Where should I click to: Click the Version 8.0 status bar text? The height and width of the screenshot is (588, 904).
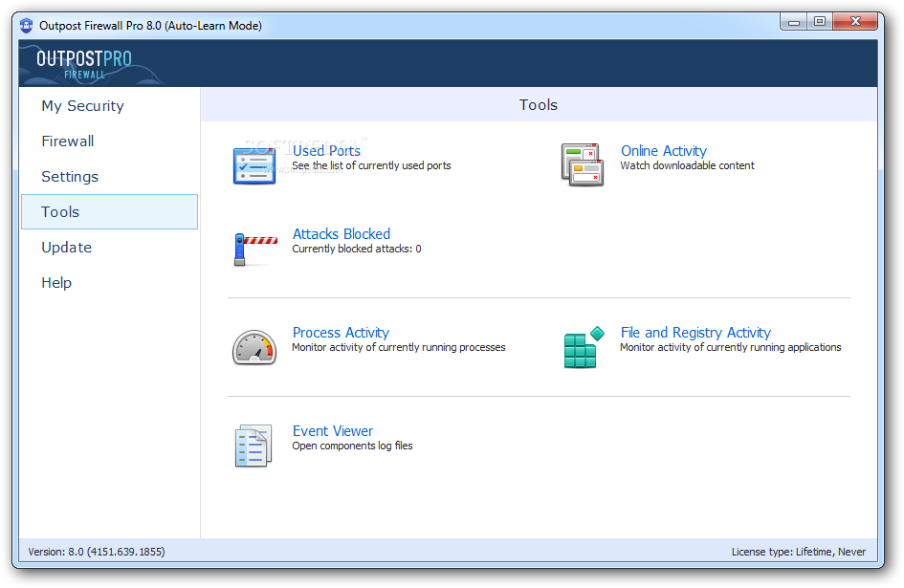97,552
